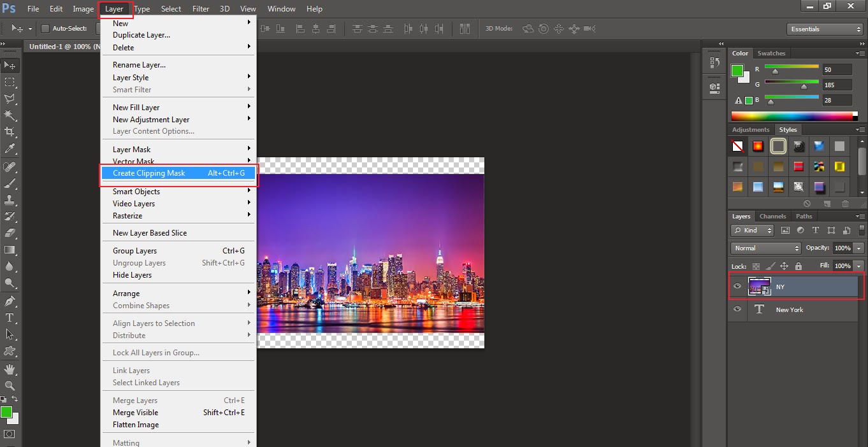Screen dimensions: 868x447
Task: Select the Lasso tool
Action: (10, 99)
